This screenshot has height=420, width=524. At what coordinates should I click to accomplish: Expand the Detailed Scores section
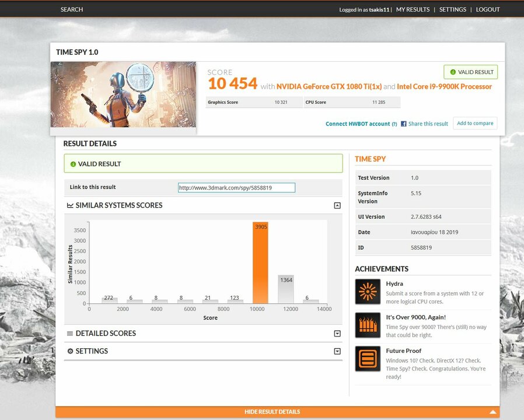click(337, 334)
